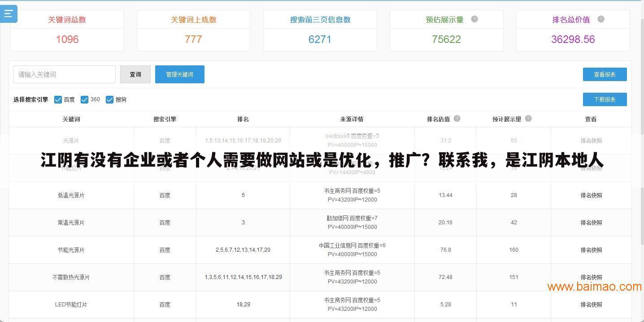Download the report via 下载报表
This screenshot has width=644, height=322.
(605, 99)
